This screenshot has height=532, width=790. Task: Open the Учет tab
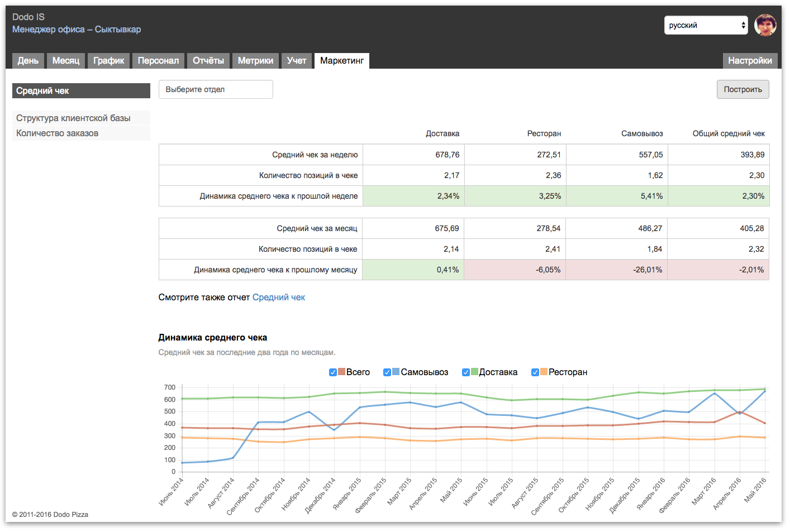297,60
